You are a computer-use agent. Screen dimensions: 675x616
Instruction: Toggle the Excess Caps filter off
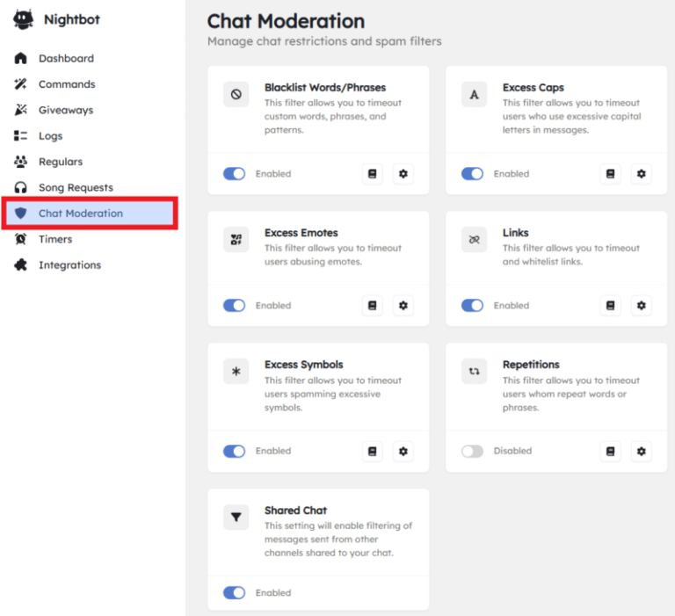[x=472, y=174]
